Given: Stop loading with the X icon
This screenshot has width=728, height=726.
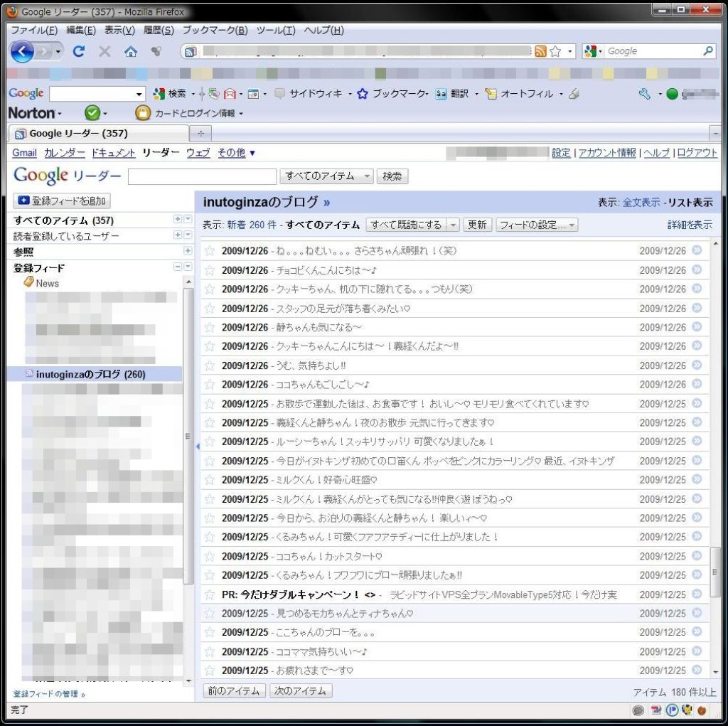Looking at the screenshot, I should [x=105, y=51].
